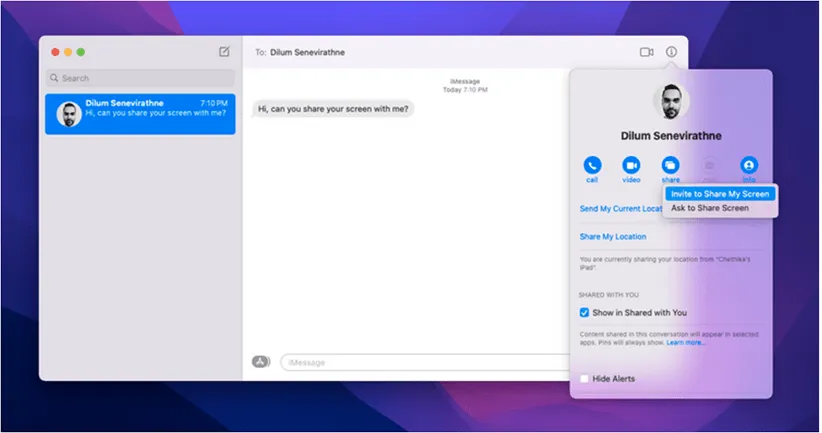Open the Apps button beside message field

262,361
